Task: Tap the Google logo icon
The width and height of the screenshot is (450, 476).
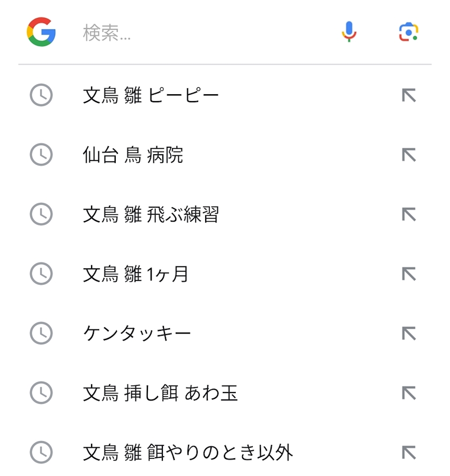Action: pyautogui.click(x=41, y=32)
